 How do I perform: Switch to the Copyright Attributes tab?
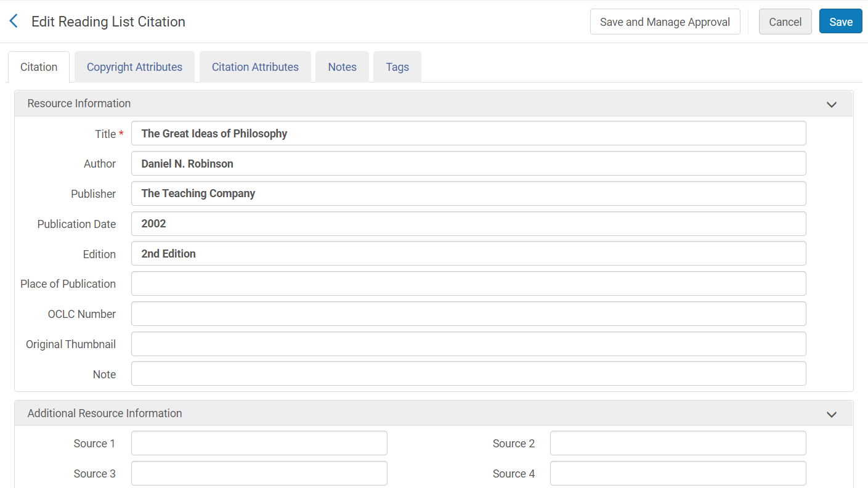point(134,67)
